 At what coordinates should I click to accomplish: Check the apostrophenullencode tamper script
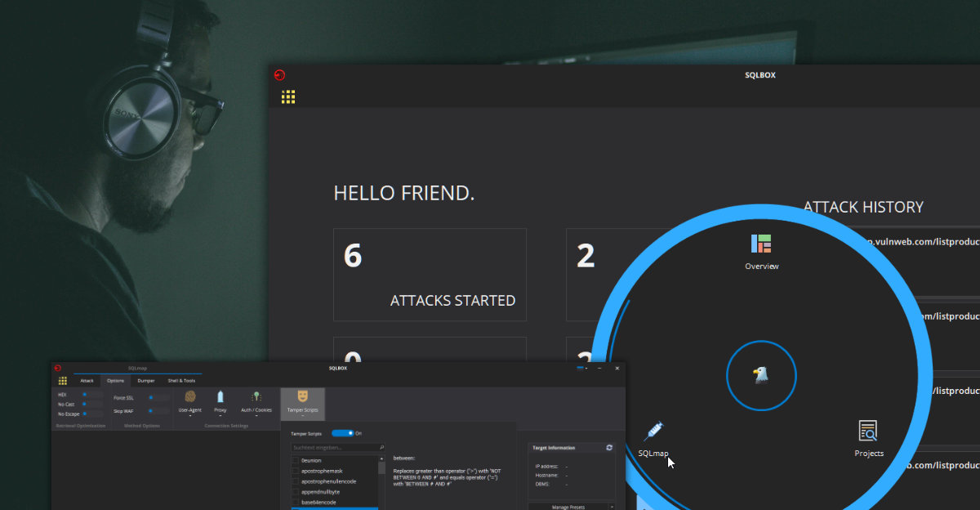click(296, 481)
